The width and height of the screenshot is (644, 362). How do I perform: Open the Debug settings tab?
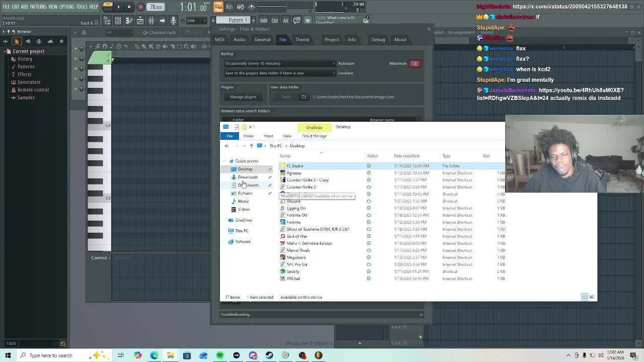[x=378, y=40]
